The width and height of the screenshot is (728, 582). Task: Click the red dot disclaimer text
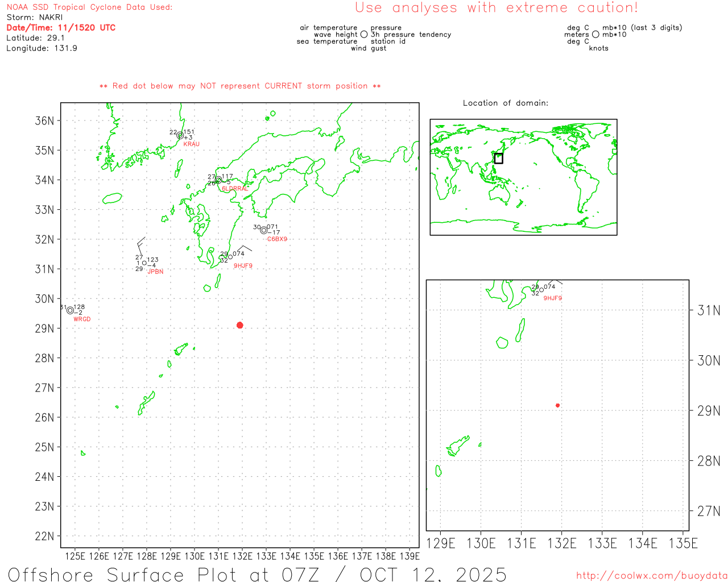(x=240, y=86)
